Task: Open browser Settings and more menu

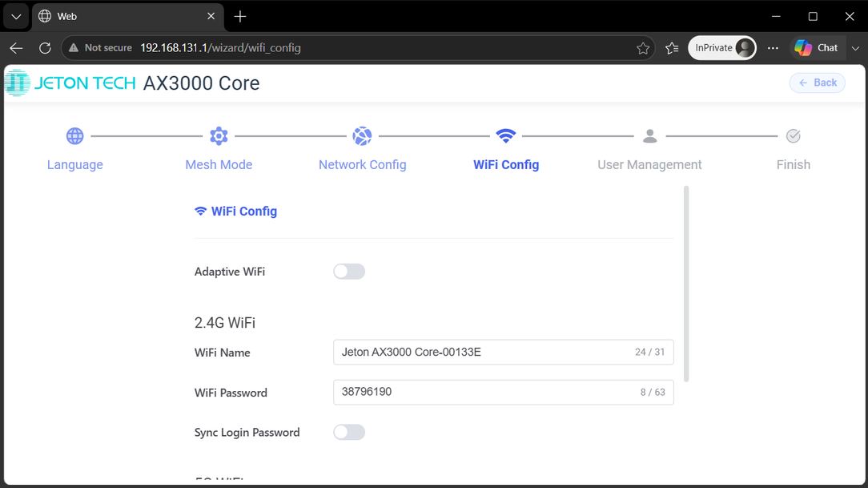Action: click(773, 48)
